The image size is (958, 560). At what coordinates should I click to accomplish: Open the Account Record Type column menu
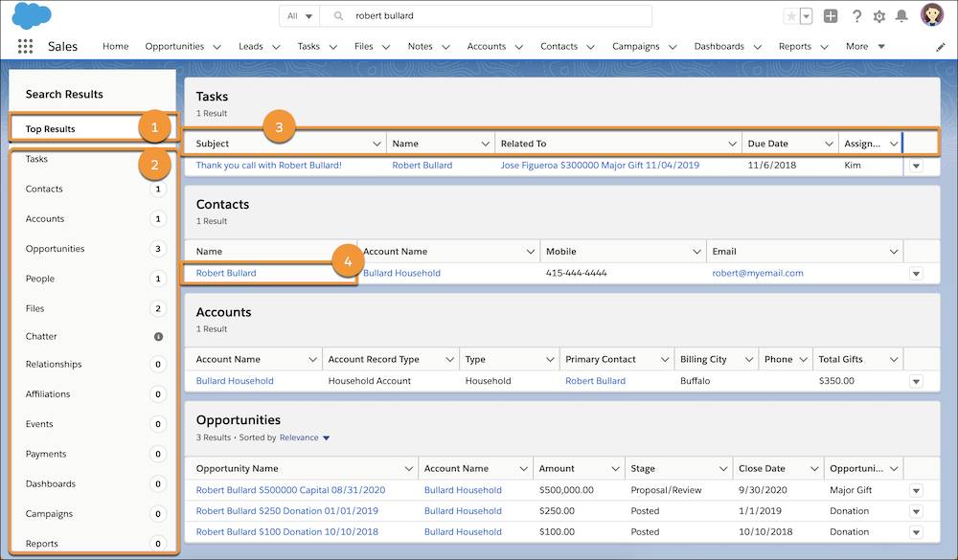click(x=449, y=360)
